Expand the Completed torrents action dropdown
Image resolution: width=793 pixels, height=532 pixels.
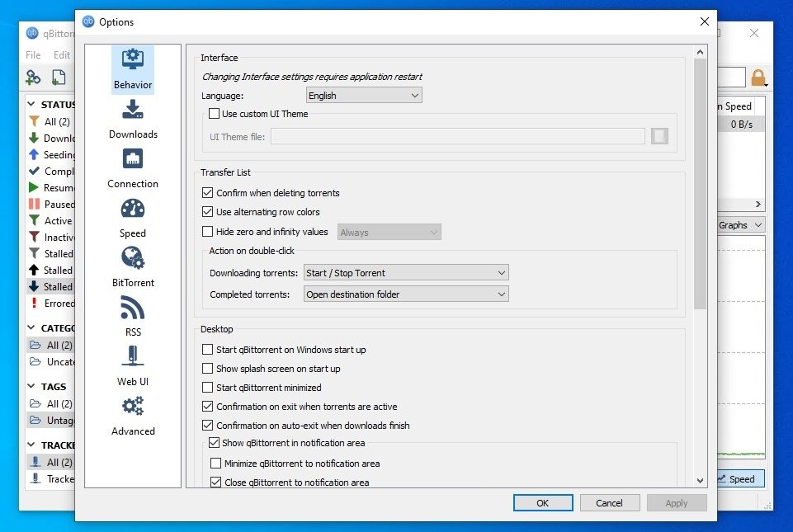point(406,294)
